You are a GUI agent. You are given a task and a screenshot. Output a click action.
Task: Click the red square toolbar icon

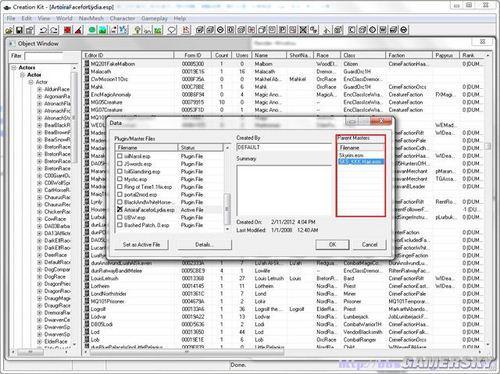click(x=67, y=30)
